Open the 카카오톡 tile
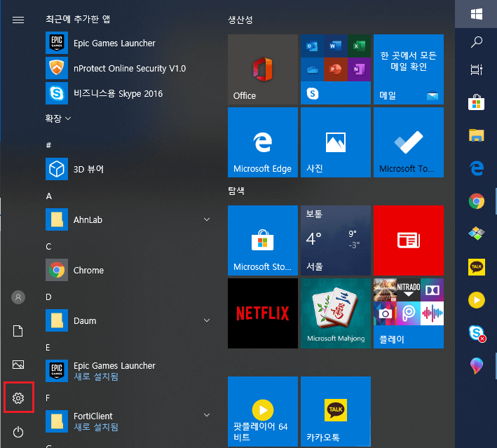Image resolution: width=497 pixels, height=448 pixels. 336,412
